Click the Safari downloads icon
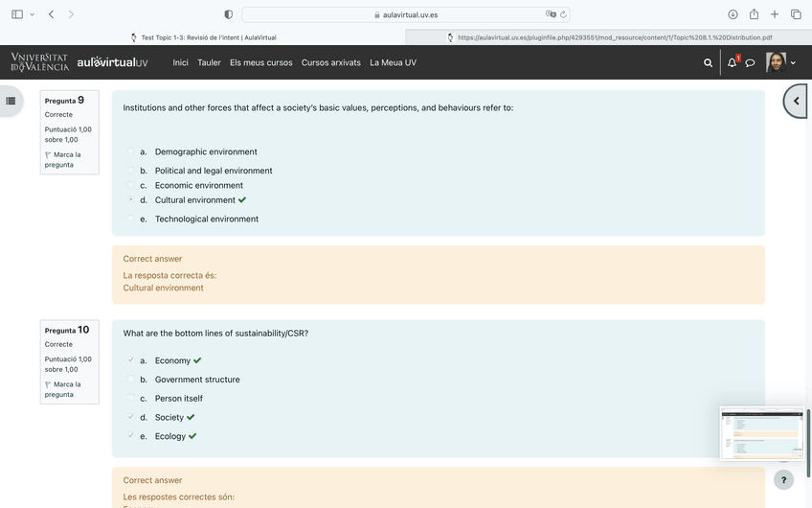812x508 pixels. (733, 14)
